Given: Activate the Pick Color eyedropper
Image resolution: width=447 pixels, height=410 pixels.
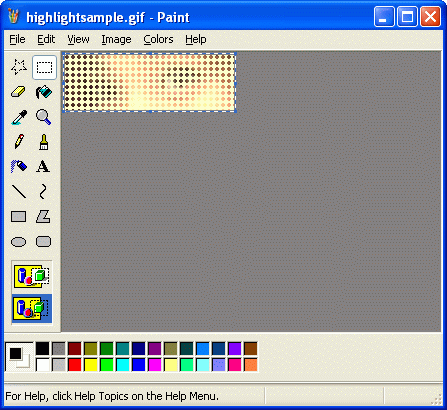Looking at the screenshot, I should click(x=19, y=117).
